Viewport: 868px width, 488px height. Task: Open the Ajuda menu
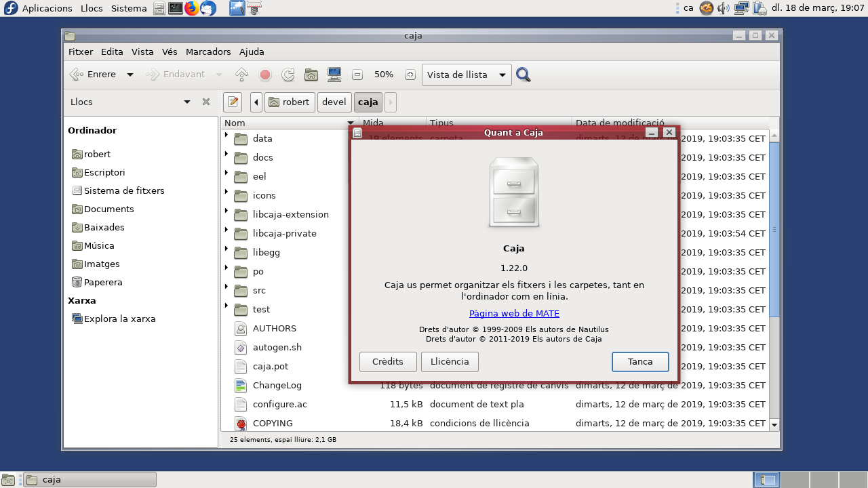pyautogui.click(x=252, y=52)
